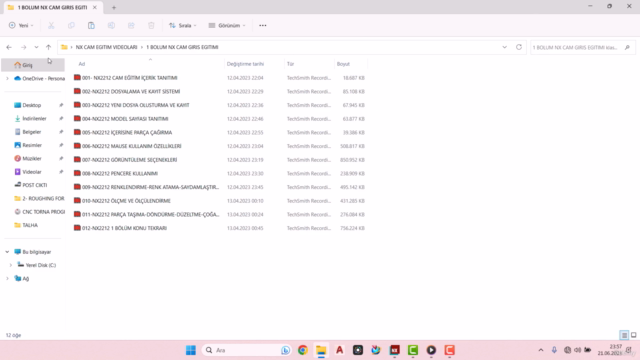Viewport: 640px width, 360px height.
Task: Sort by the Ad column header
Action: pyautogui.click(x=82, y=64)
